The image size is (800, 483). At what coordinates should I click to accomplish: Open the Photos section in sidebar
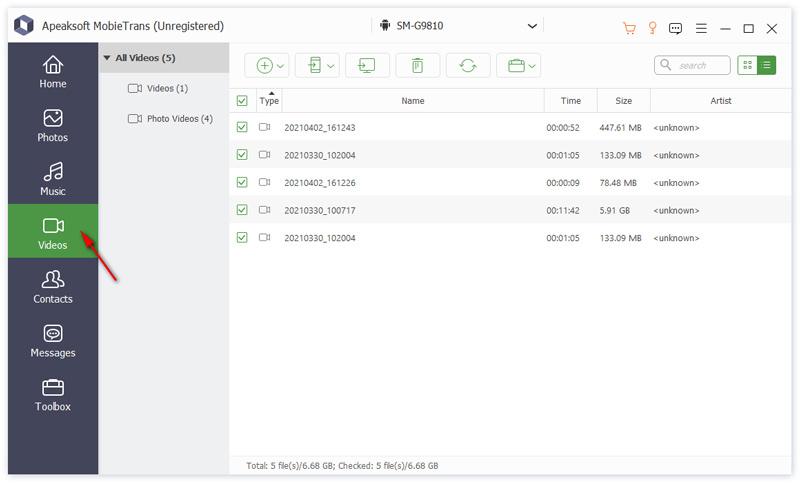53,126
